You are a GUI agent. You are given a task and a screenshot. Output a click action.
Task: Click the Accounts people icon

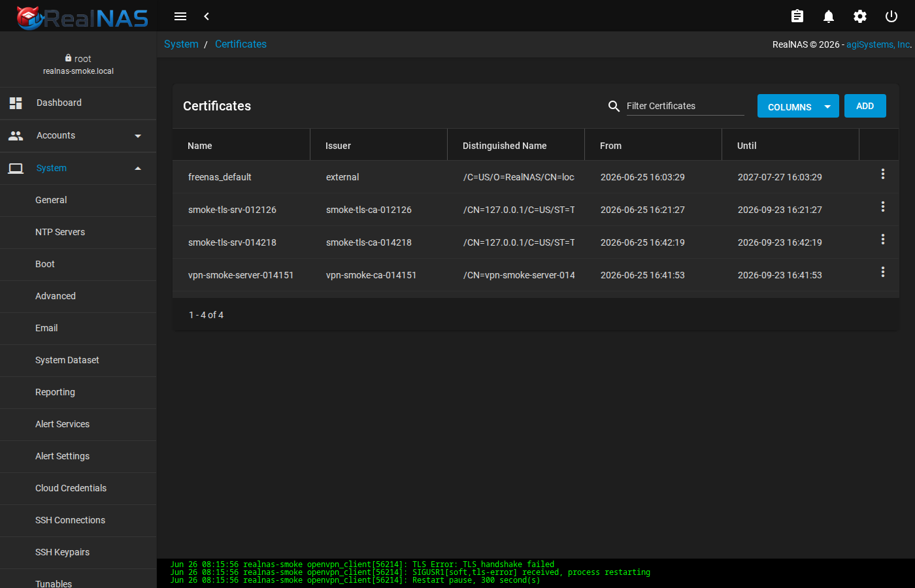(x=16, y=135)
